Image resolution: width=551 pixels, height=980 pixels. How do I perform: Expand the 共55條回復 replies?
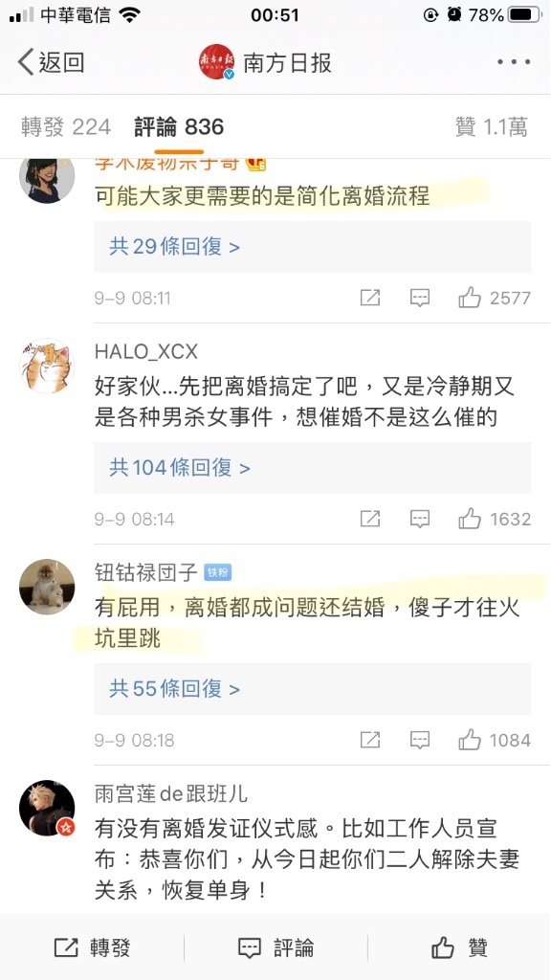pos(313,689)
